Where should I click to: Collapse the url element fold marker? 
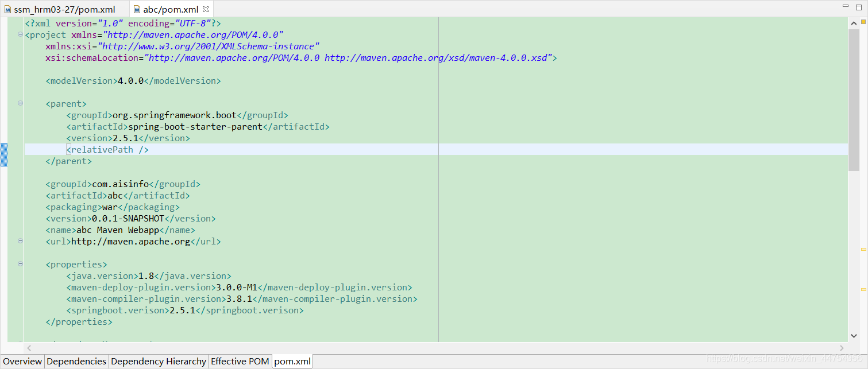(x=20, y=241)
